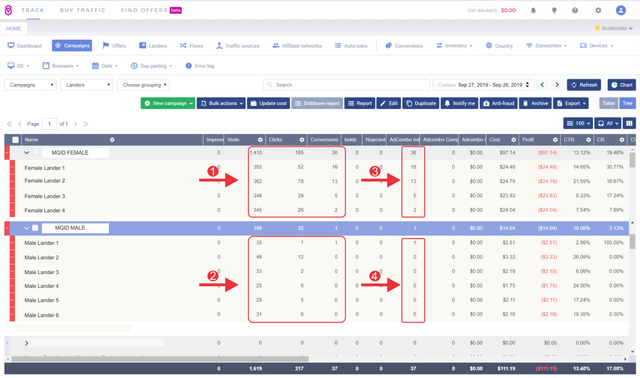The width and height of the screenshot is (640, 378).
Task: Open the settings gear in top bar
Action: [598, 11]
